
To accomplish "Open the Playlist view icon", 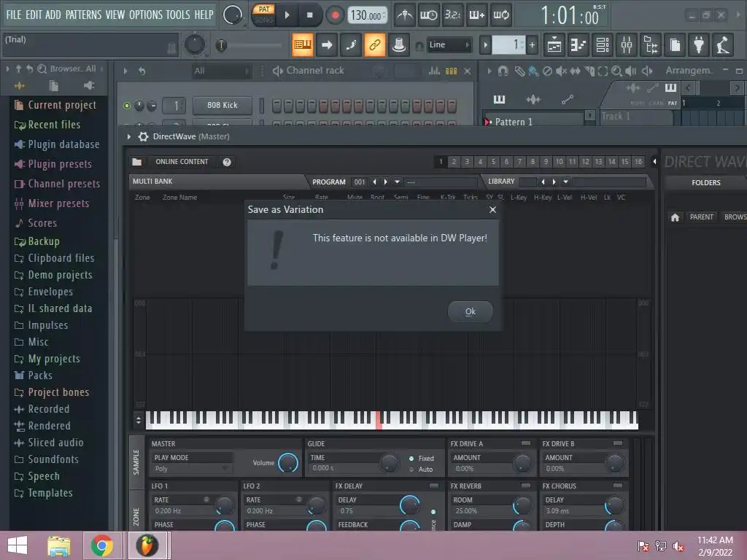I will (x=554, y=45).
